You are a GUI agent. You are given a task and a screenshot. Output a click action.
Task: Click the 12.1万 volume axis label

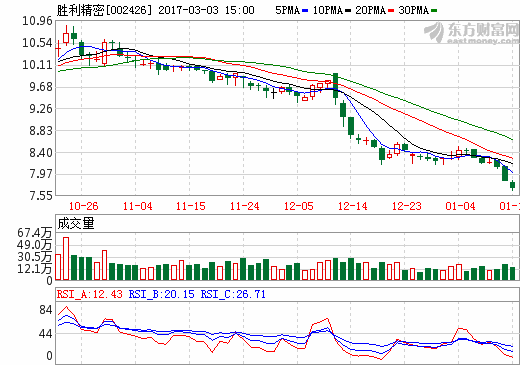pos(35,268)
